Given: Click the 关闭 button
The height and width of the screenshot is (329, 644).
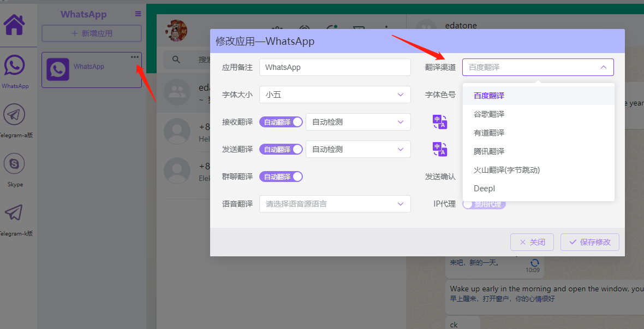Looking at the screenshot, I should 532,242.
